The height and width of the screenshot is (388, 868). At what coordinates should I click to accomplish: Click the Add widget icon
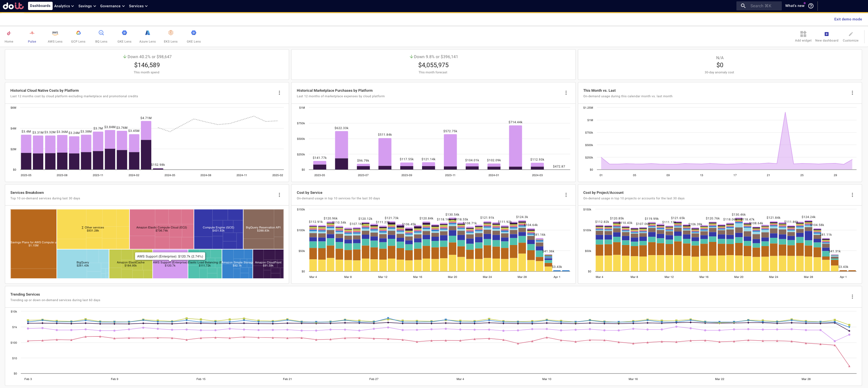click(803, 34)
